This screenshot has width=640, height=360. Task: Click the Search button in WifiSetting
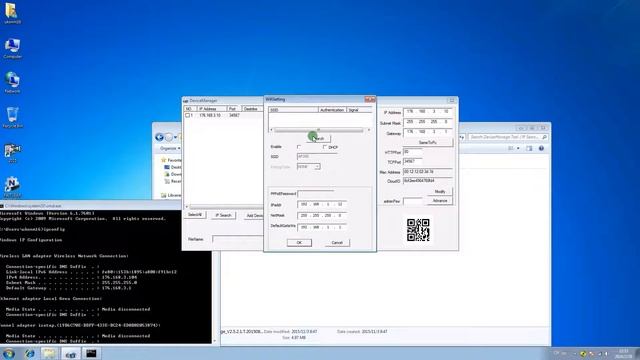point(319,138)
